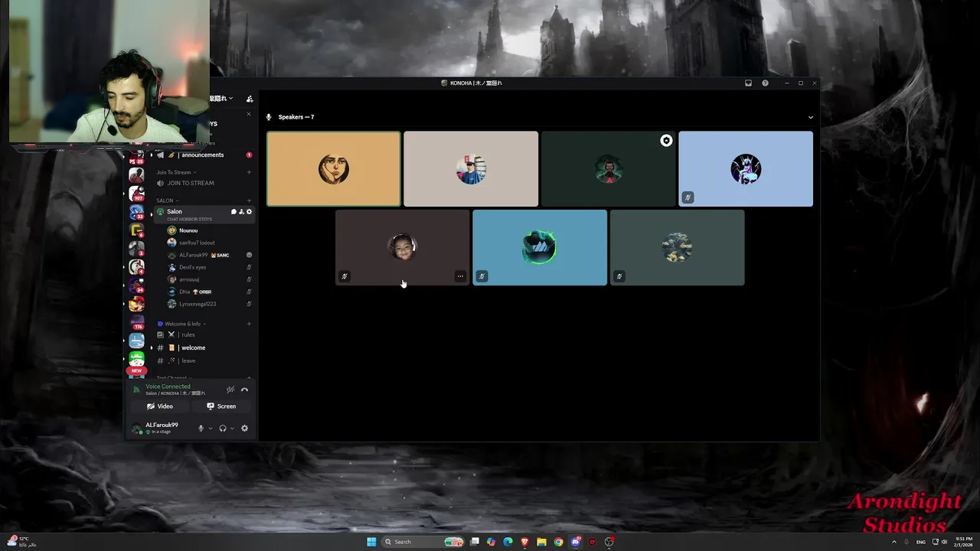Click muted mic icon on brown tile
Image resolution: width=980 pixels, height=551 pixels.
tap(345, 276)
